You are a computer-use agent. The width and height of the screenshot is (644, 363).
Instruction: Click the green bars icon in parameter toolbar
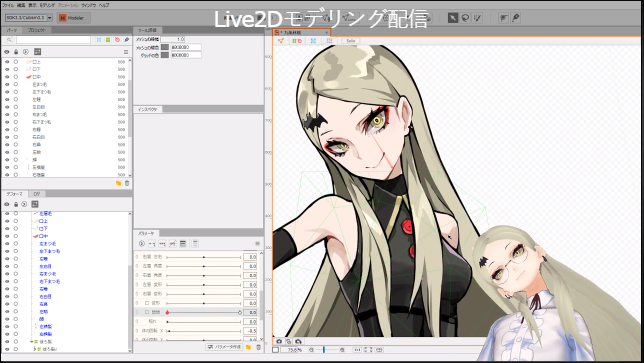click(183, 244)
